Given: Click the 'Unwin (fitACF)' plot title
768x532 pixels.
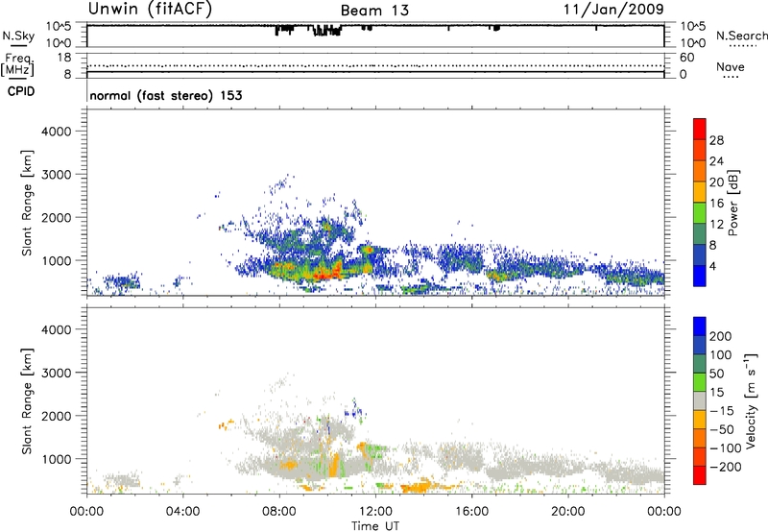Looking at the screenshot, I should click(150, 9).
